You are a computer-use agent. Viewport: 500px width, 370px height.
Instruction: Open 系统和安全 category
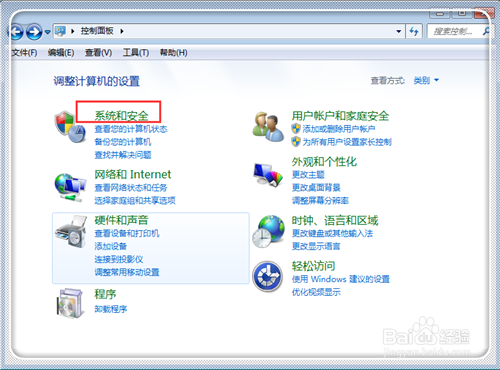[121, 116]
